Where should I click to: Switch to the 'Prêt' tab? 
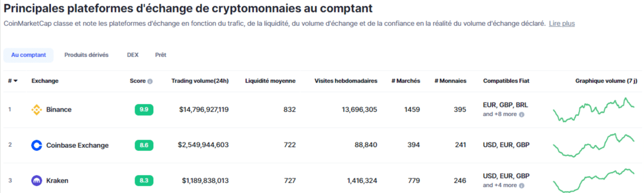[x=160, y=55]
